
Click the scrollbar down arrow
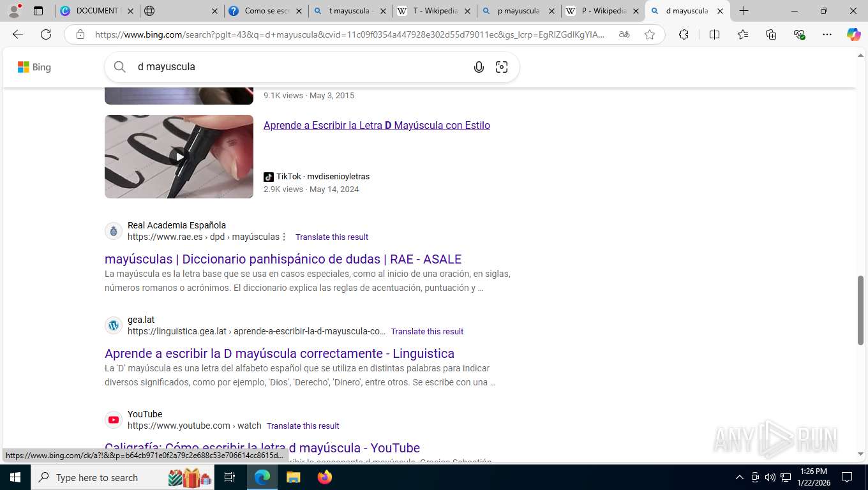pyautogui.click(x=860, y=454)
